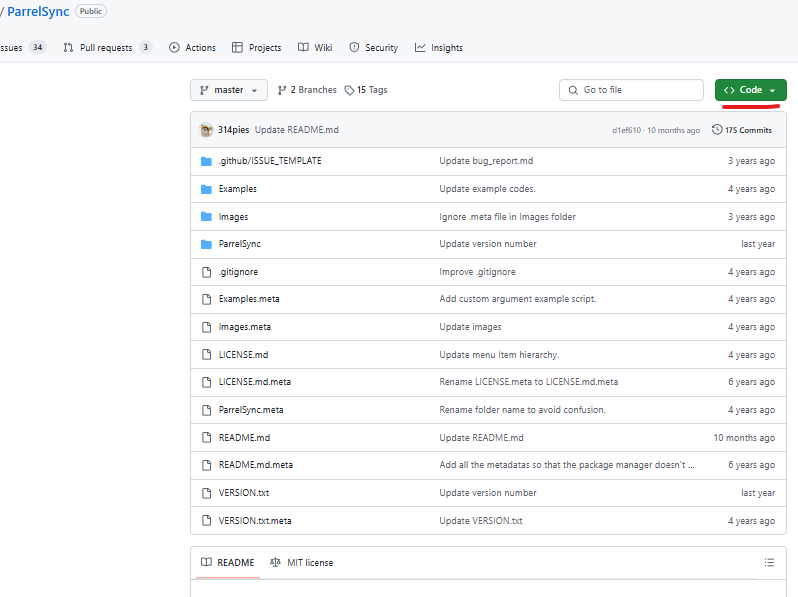The width and height of the screenshot is (798, 597).
Task: Open the LICENSE.md file
Action: tap(243, 355)
